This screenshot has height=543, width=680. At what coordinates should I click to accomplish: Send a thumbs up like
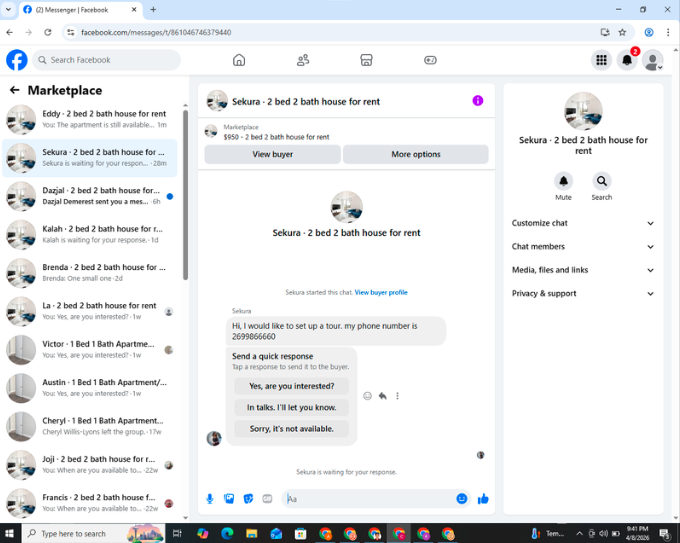coord(483,499)
